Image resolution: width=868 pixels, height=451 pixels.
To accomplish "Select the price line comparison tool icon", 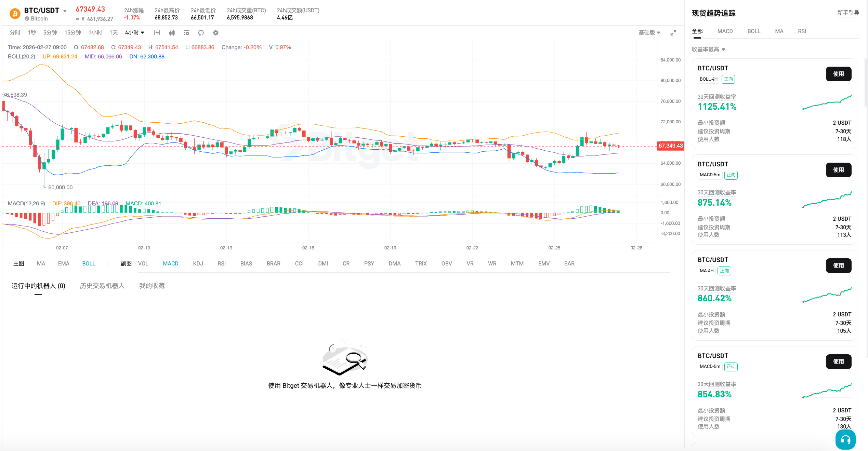I will [x=157, y=32].
